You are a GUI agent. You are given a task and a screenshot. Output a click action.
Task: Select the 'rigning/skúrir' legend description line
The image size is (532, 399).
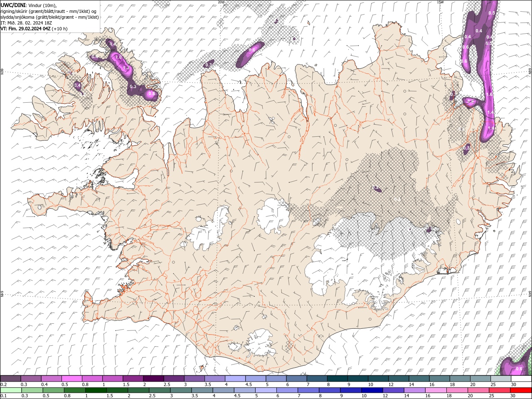coord(49,11)
